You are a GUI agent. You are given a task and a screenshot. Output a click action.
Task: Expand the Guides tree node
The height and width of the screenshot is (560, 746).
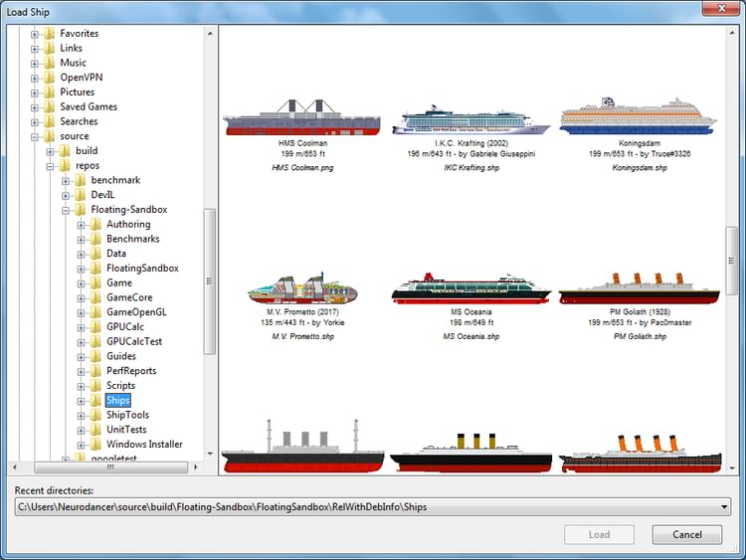pos(81,357)
